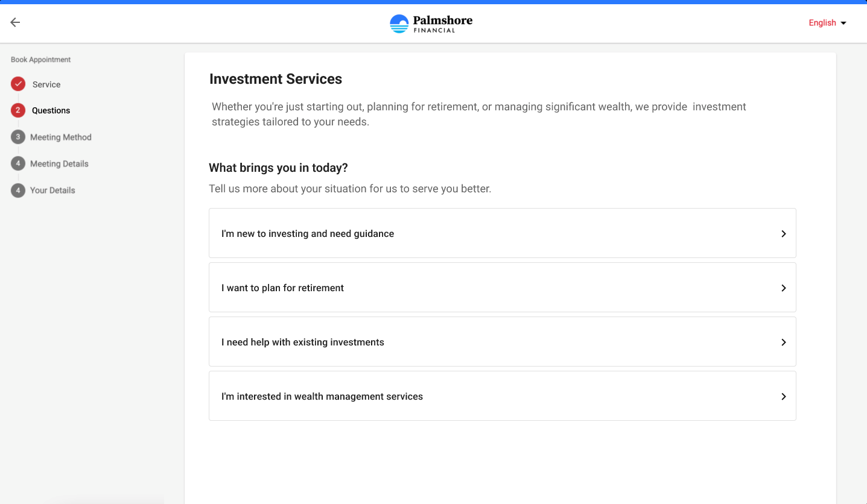Image resolution: width=867 pixels, height=504 pixels.
Task: Click chevron on new to investing option
Action: click(784, 233)
